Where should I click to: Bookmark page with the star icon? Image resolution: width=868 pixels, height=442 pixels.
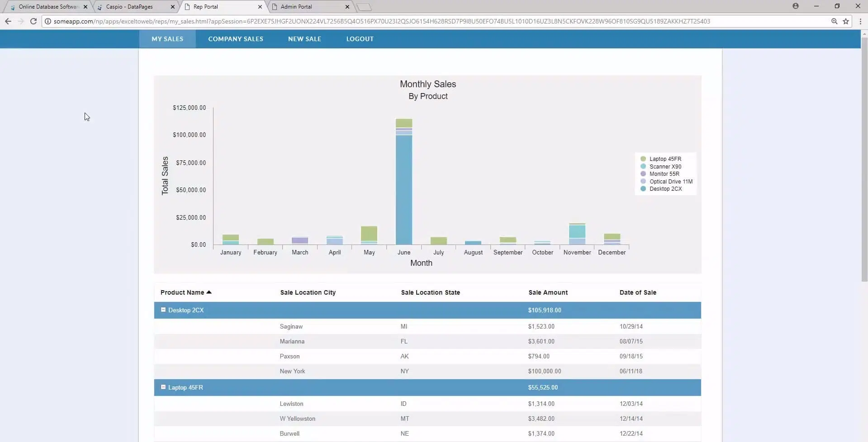(845, 21)
